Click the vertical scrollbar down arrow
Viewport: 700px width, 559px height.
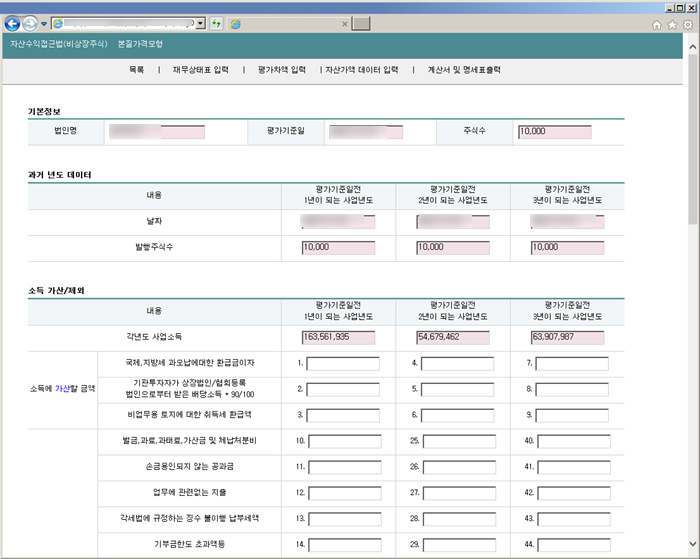692,544
